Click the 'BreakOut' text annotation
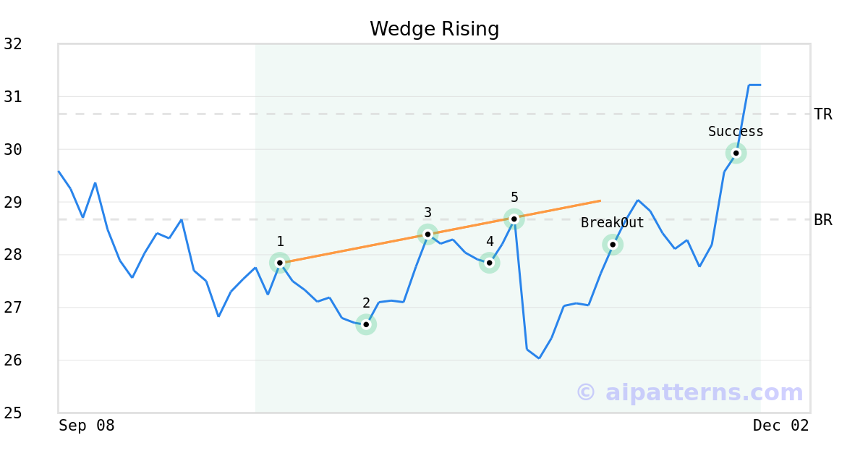868x456 pixels. coord(612,223)
